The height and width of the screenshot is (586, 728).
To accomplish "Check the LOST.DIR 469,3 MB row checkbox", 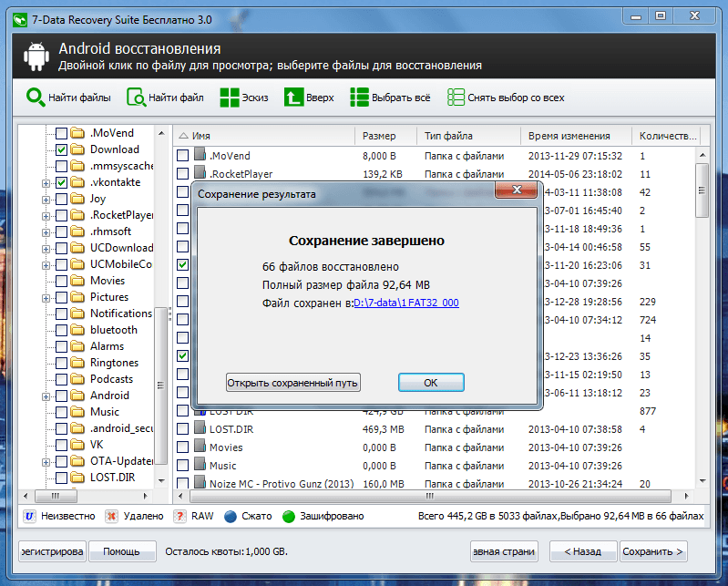I will coord(182,429).
